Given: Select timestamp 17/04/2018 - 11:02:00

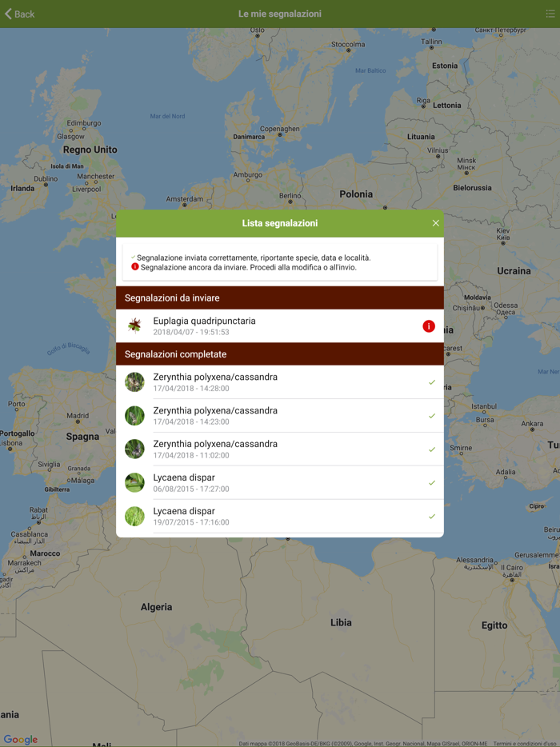Looking at the screenshot, I should coord(191,455).
